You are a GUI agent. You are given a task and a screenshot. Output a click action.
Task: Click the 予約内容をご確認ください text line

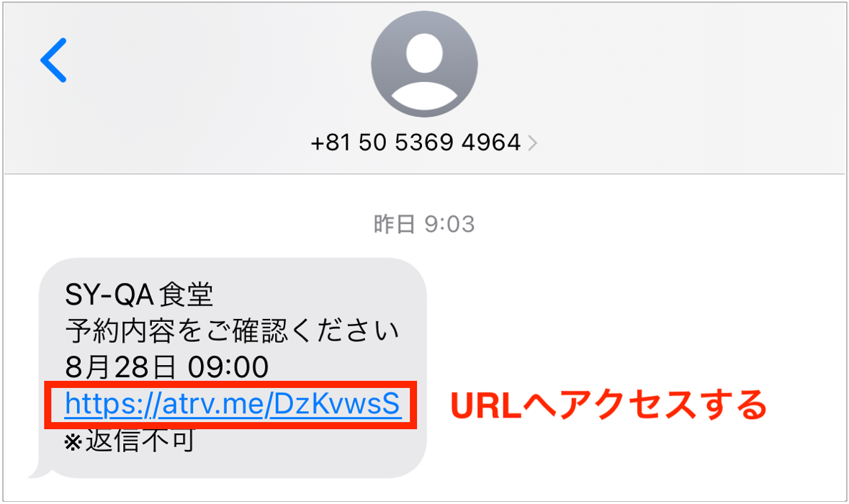[x=233, y=330]
